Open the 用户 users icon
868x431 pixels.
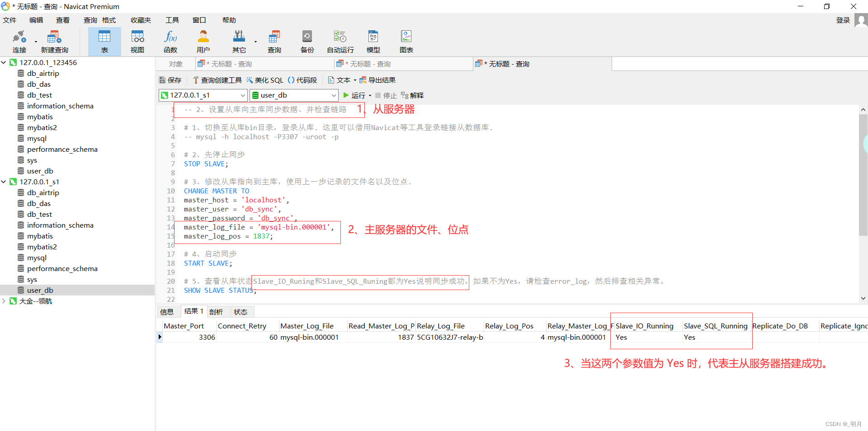pyautogui.click(x=203, y=42)
